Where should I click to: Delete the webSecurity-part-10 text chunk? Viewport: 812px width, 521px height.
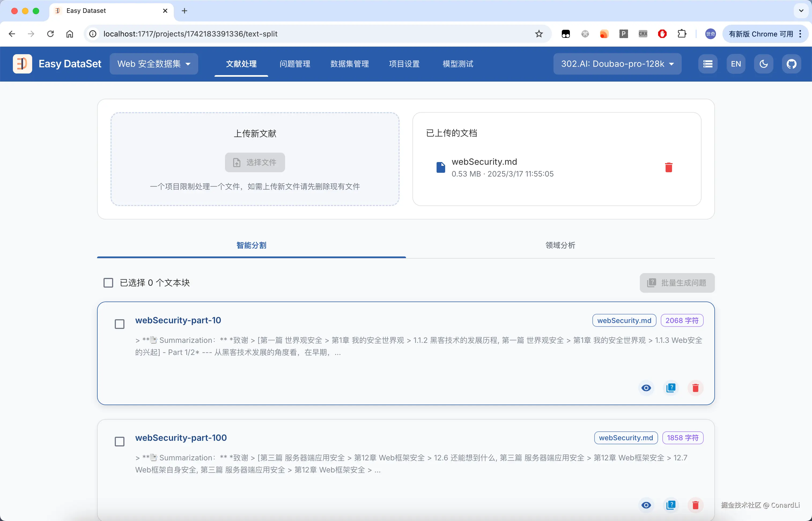coord(695,388)
